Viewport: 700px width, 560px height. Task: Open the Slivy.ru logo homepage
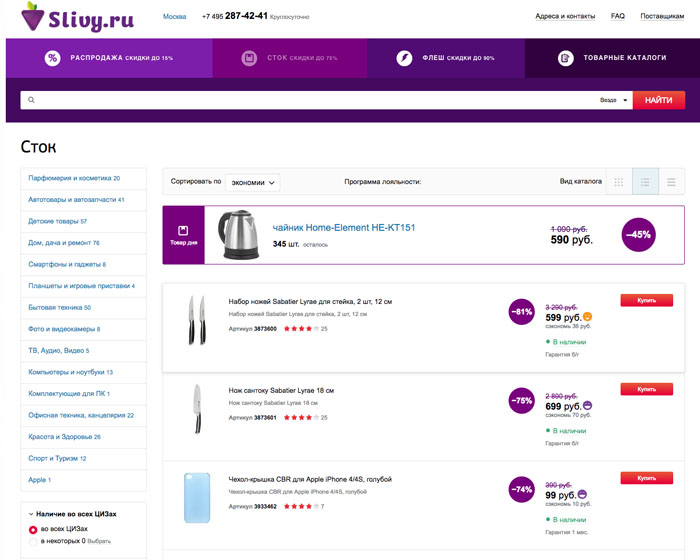77,17
